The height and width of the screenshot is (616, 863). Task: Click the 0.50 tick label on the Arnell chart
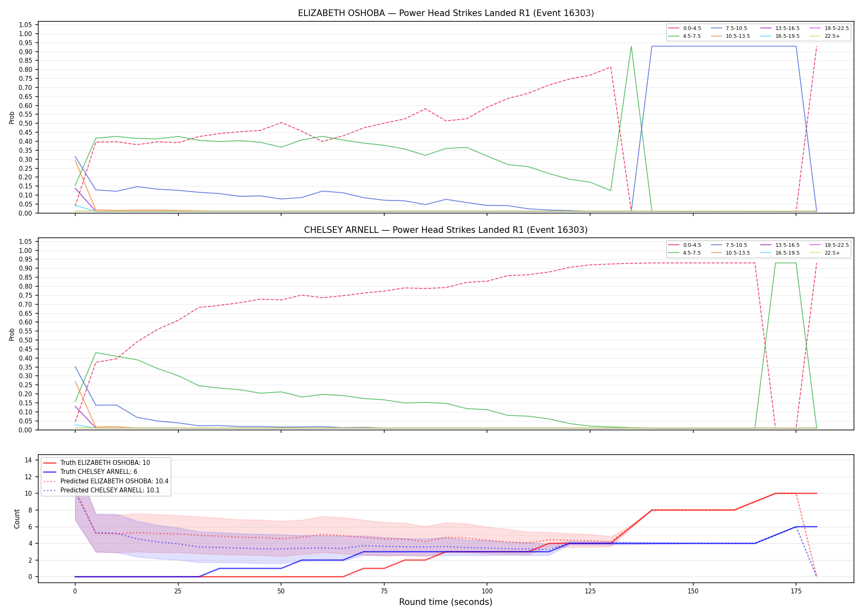pos(25,340)
